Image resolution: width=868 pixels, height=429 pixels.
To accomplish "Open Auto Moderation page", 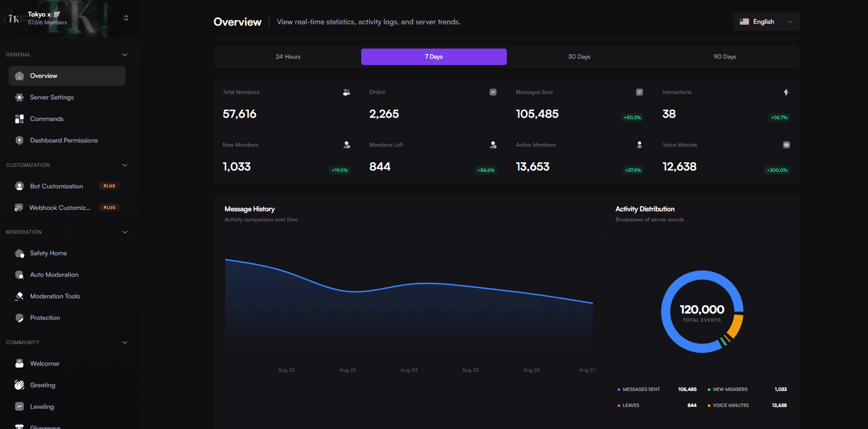I will 67,275.
